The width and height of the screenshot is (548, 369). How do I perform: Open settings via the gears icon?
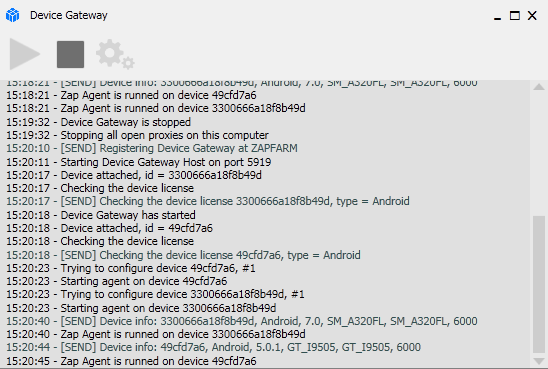click(115, 54)
